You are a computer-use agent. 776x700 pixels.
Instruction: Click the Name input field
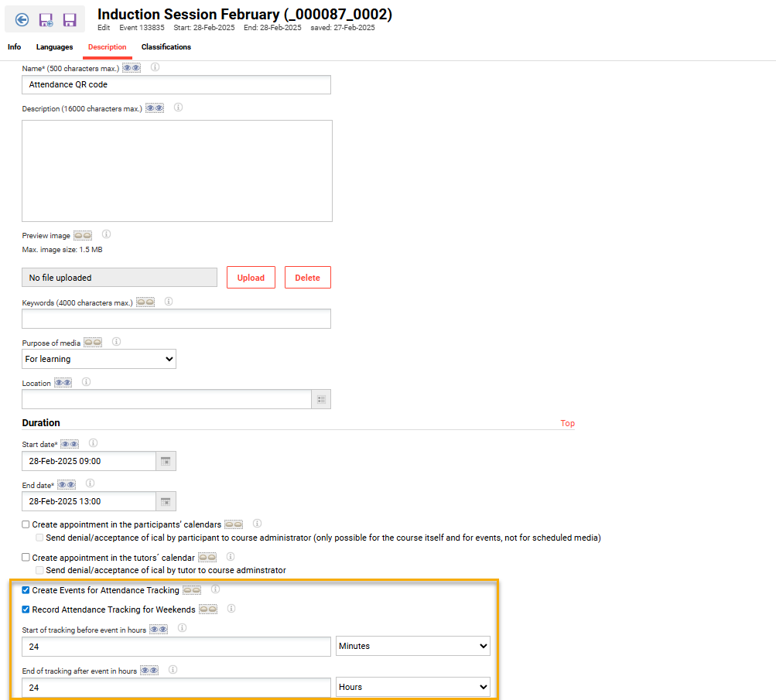point(176,84)
